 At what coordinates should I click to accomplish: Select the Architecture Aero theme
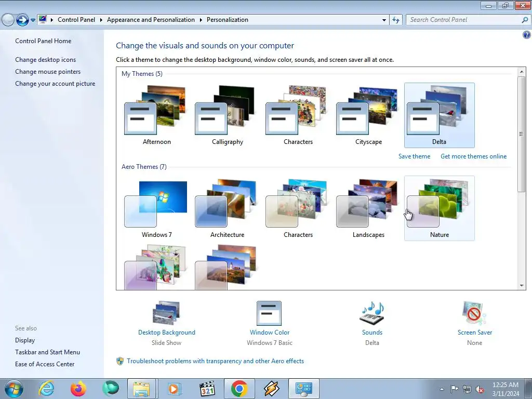228,208
